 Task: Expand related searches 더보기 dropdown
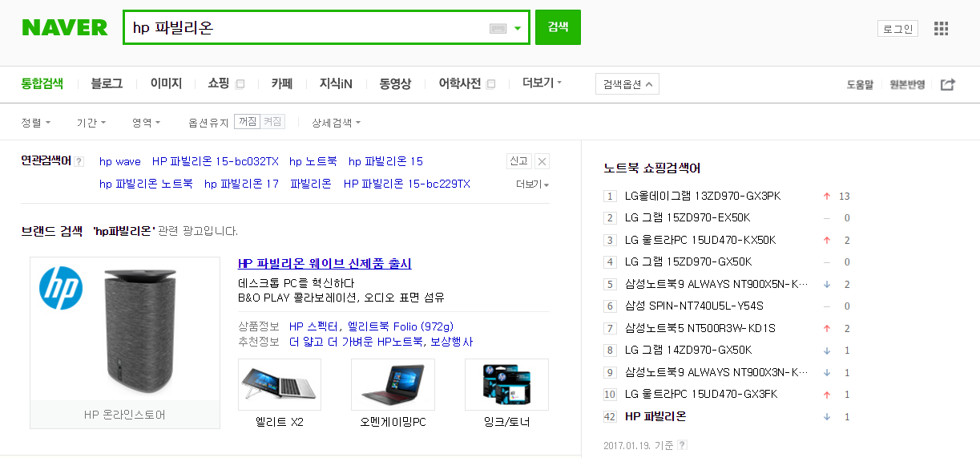pyautogui.click(x=533, y=184)
